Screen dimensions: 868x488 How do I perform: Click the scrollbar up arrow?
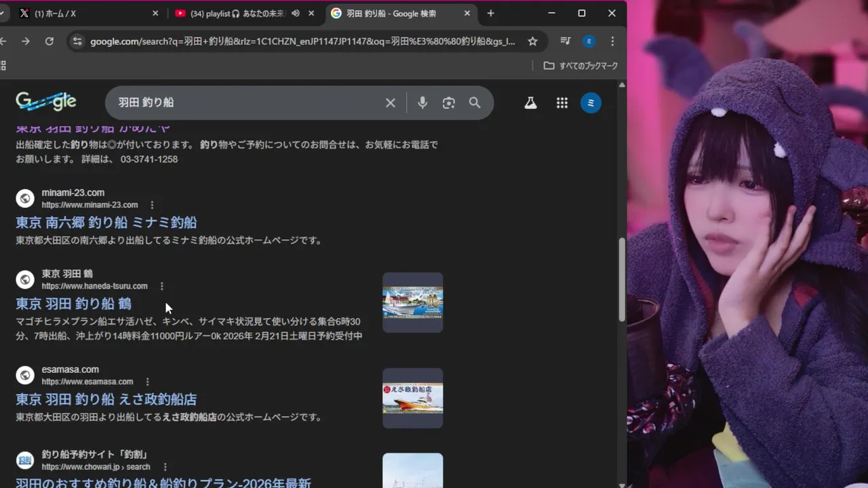(x=622, y=85)
